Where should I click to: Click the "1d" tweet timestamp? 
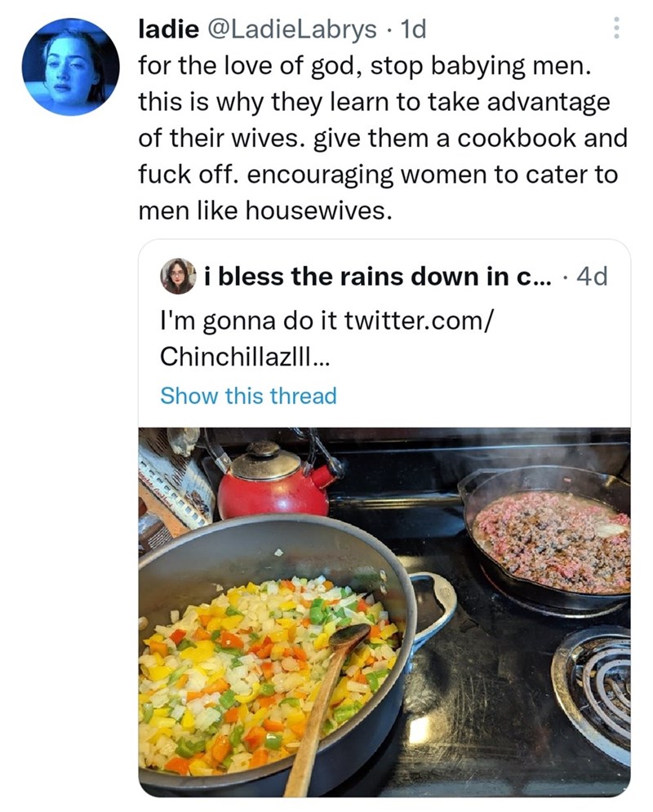pos(415,29)
